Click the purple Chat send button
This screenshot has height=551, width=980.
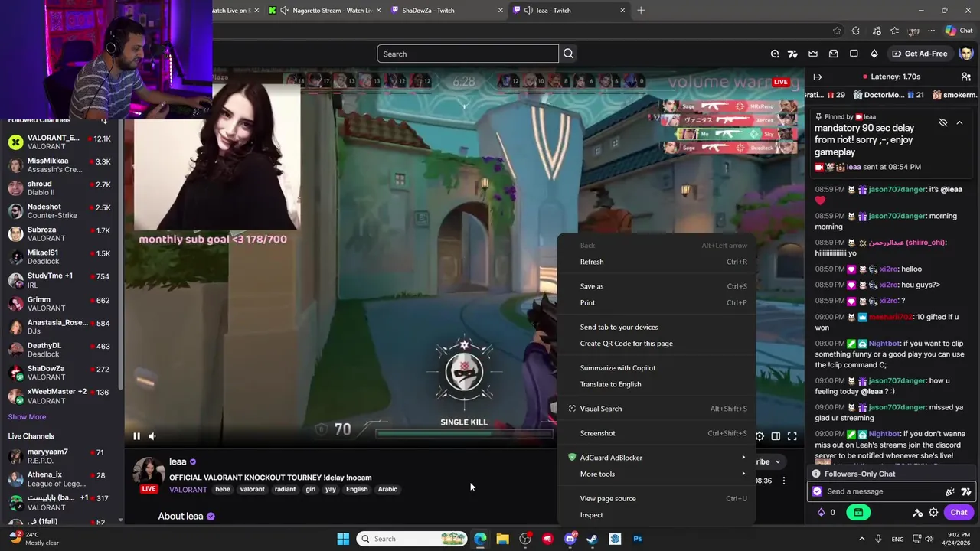click(x=959, y=512)
